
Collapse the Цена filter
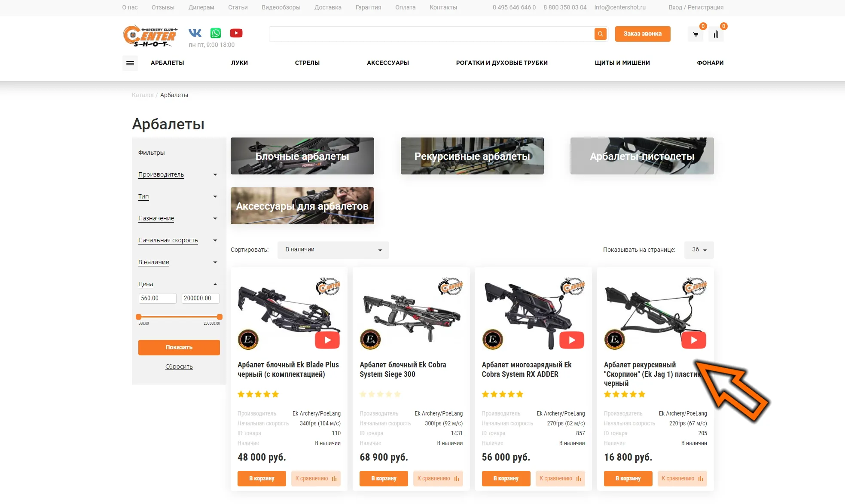point(178,284)
